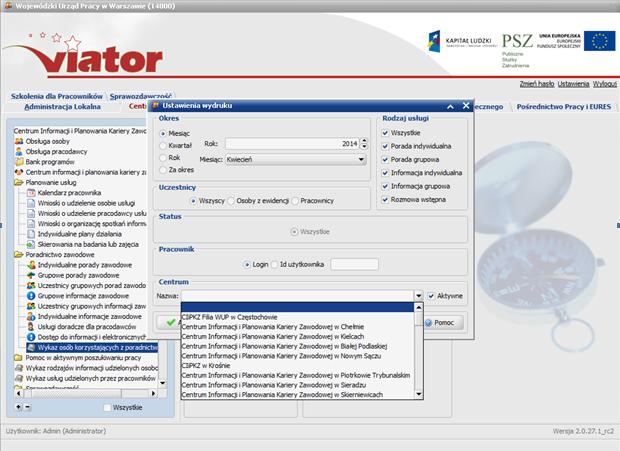Increase the Rok value with up stepper
The image size is (620, 451).
tap(364, 141)
